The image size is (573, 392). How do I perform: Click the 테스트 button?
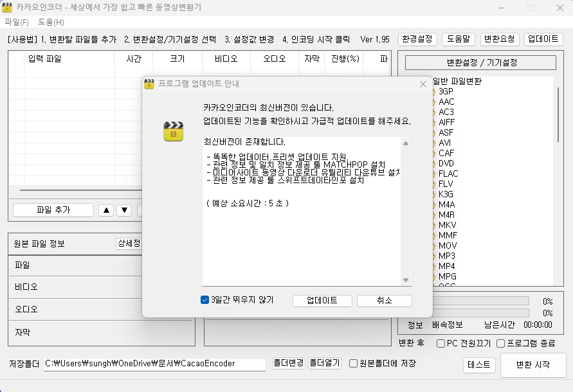point(479,365)
